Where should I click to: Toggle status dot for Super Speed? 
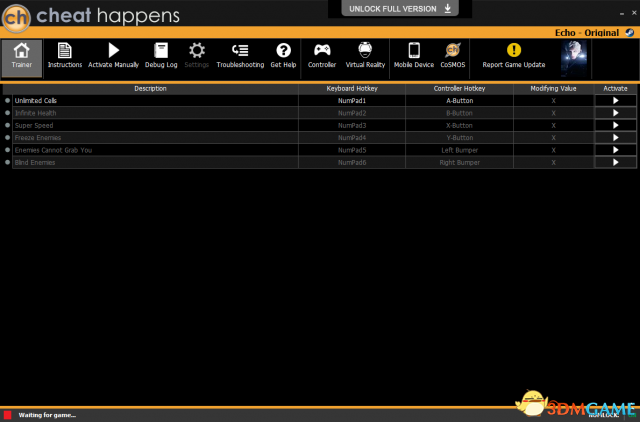pyautogui.click(x=7, y=125)
